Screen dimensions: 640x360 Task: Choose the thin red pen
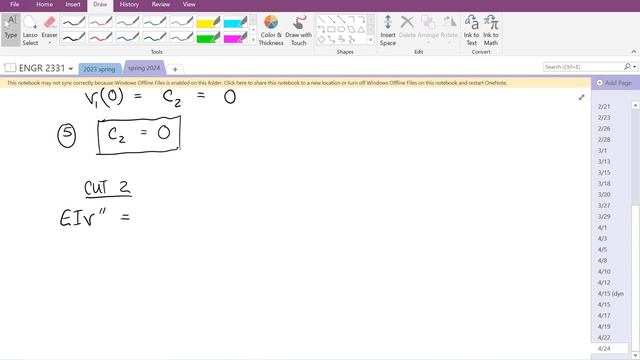pos(100,22)
